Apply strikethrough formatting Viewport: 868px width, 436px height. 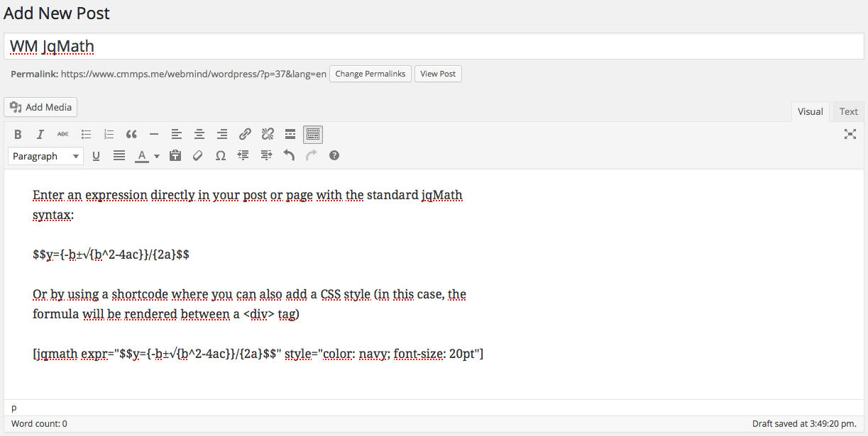[x=63, y=134]
